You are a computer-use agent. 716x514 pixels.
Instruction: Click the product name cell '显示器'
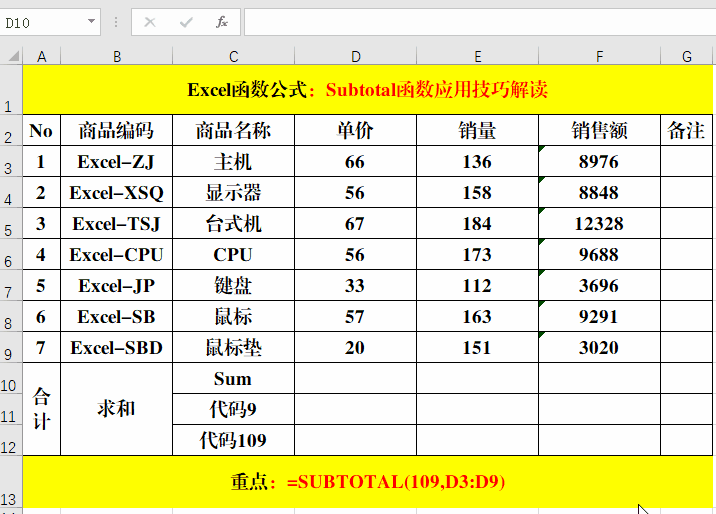coord(233,193)
